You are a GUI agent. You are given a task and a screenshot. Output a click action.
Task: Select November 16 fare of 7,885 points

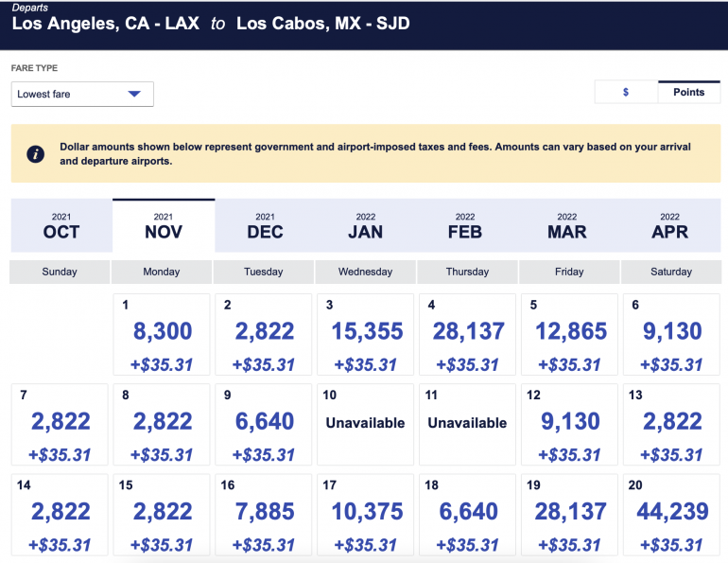click(264, 514)
